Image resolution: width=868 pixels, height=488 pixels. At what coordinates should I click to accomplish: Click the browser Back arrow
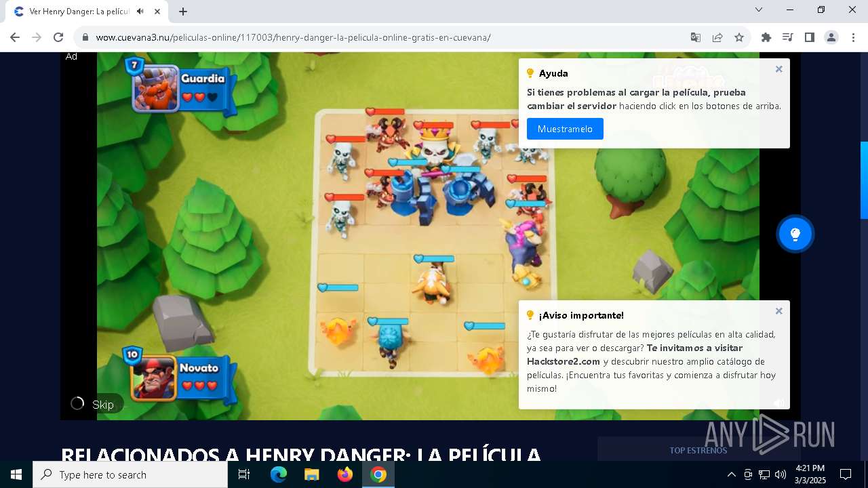click(15, 37)
